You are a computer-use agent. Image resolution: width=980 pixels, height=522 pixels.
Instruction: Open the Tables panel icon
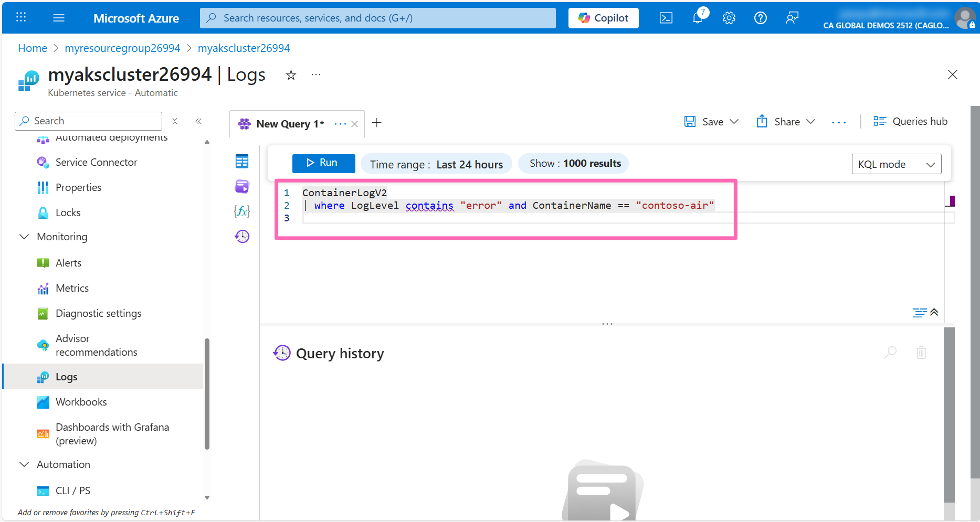tap(242, 162)
